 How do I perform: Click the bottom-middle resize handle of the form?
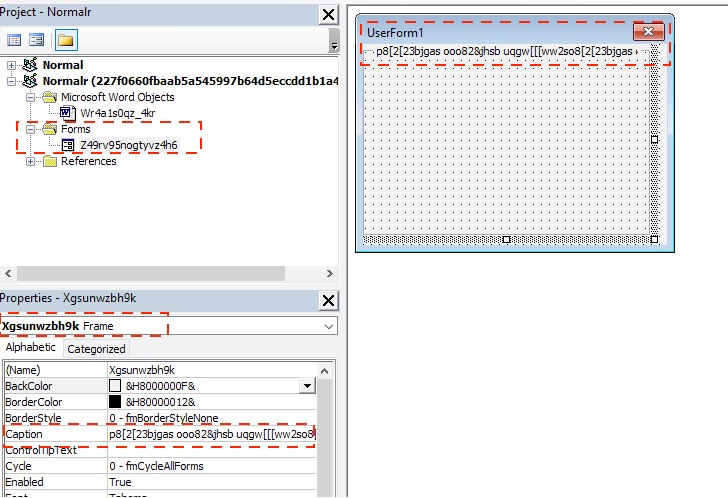point(507,239)
